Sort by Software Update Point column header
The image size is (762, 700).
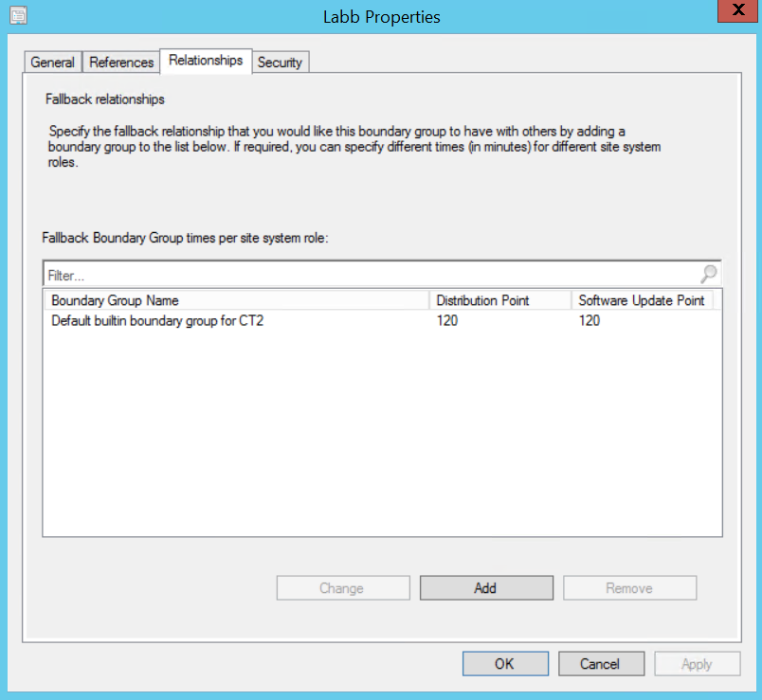point(642,300)
